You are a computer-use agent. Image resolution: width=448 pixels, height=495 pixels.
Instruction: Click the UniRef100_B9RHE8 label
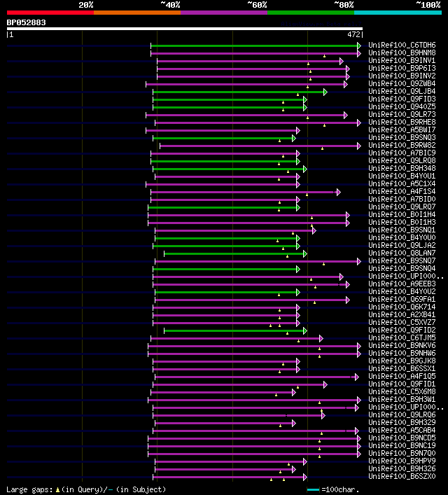coord(402,122)
